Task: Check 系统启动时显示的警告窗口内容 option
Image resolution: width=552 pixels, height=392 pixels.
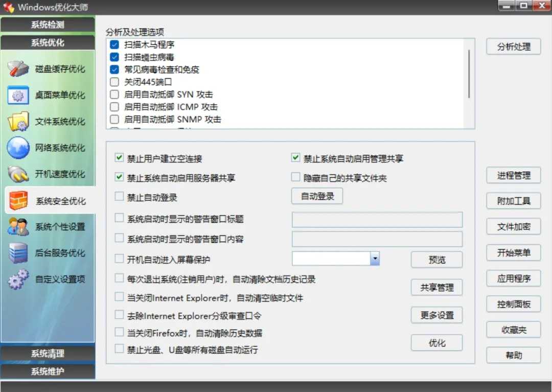Action: point(119,238)
